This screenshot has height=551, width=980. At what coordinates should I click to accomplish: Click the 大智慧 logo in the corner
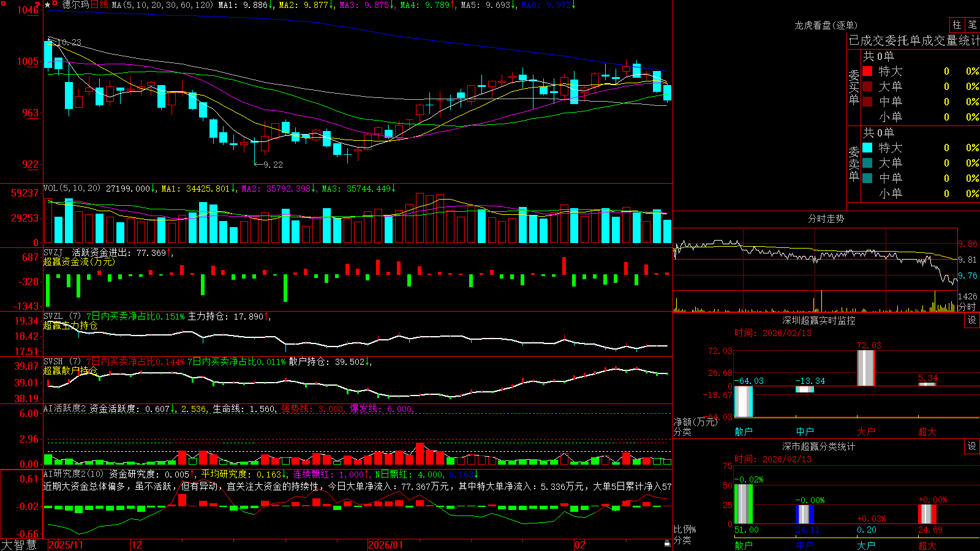click(x=19, y=545)
